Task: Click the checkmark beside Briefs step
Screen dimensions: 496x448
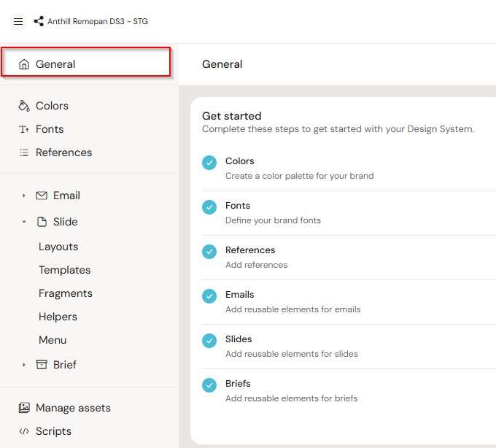Action: (x=209, y=385)
